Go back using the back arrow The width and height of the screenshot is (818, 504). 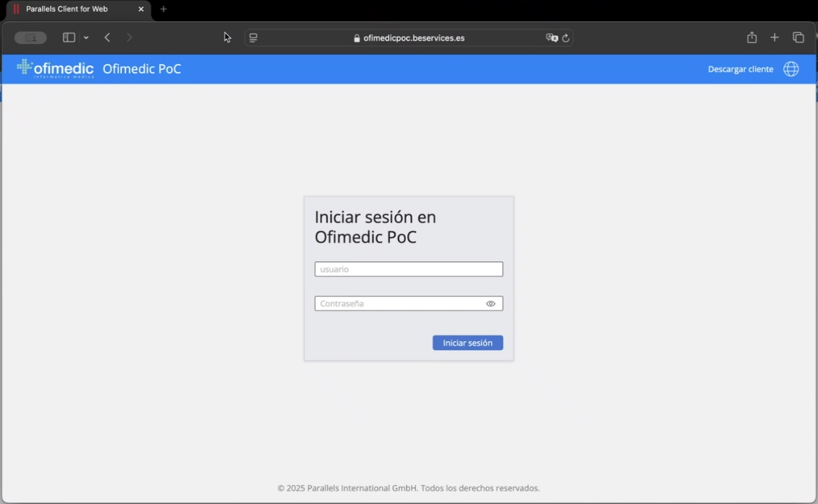(x=107, y=37)
